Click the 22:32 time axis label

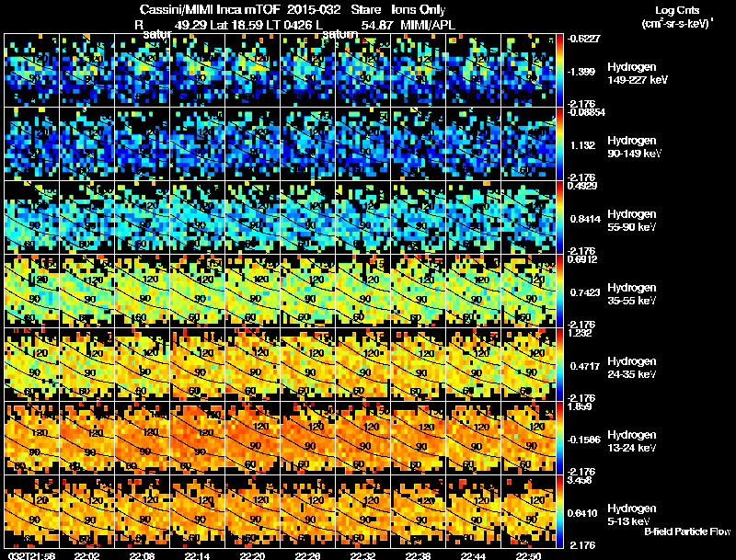pos(362,555)
